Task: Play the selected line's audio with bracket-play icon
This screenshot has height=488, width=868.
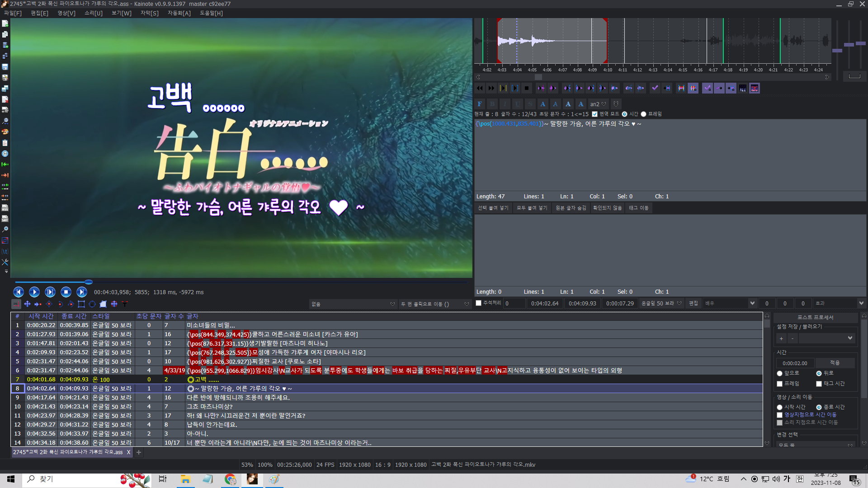Action: tap(515, 88)
